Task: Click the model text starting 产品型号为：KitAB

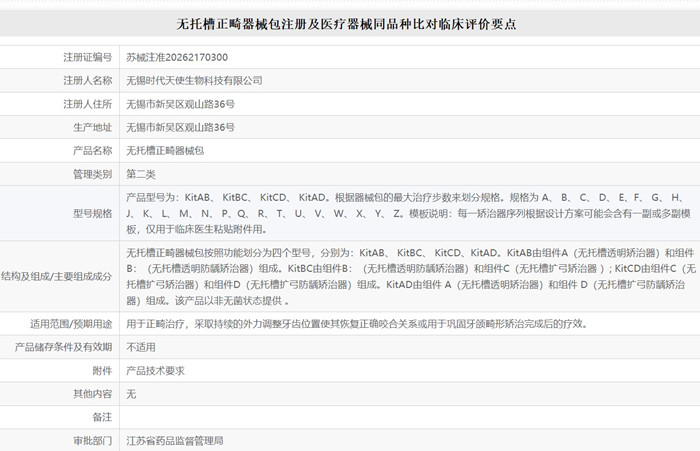Action: [x=408, y=213]
